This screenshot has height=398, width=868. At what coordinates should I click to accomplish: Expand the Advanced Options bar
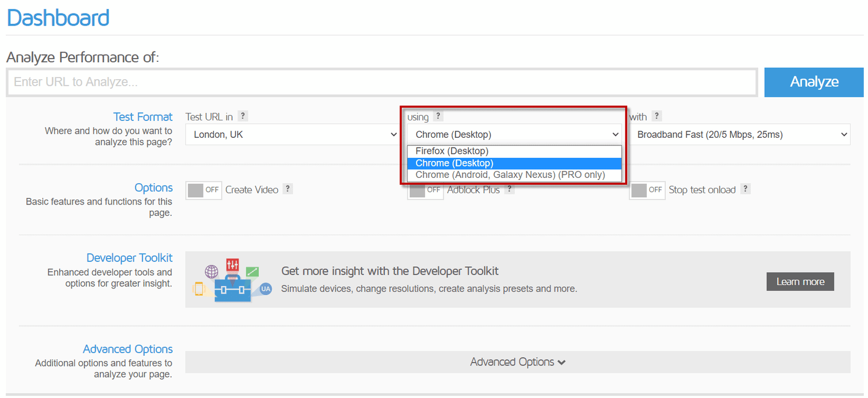[518, 362]
